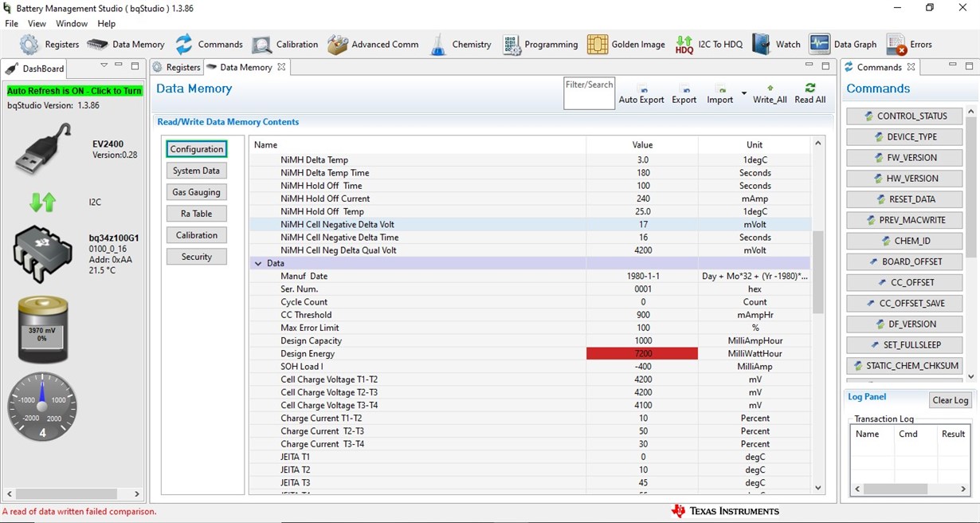Send the RESET_DATA command

904,199
